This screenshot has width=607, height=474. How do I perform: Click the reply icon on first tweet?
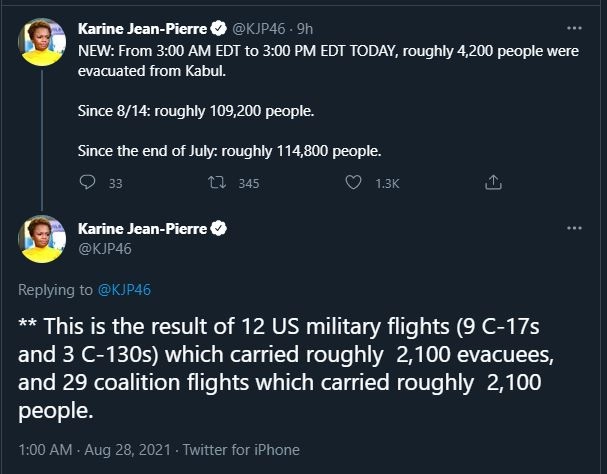86,183
